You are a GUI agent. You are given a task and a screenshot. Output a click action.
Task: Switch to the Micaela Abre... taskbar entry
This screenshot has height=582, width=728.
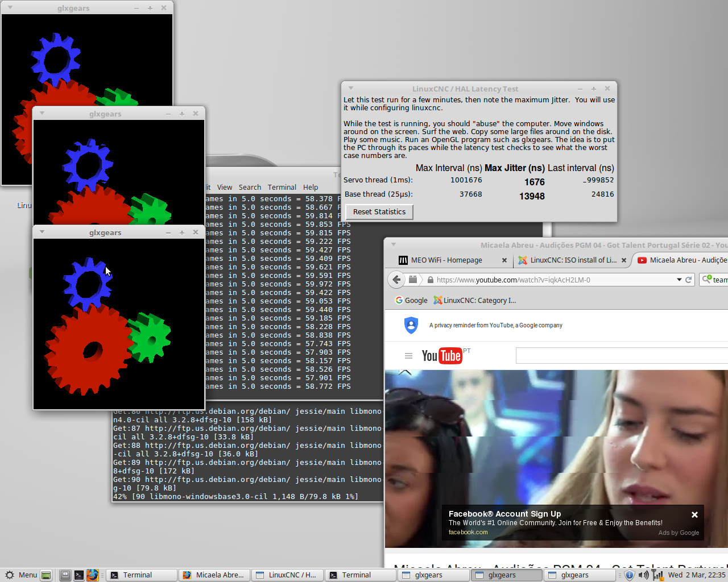point(214,575)
